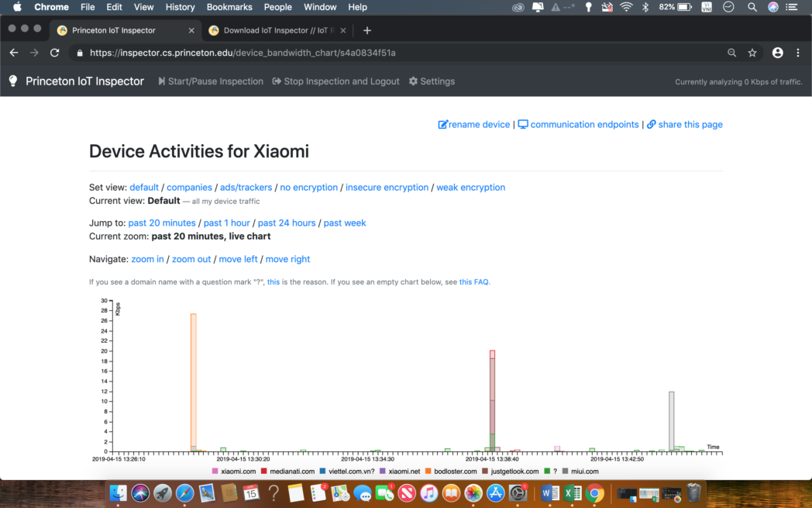This screenshot has width=812, height=508.
Task: Open the 'this FAQ' link
Action: tap(474, 282)
